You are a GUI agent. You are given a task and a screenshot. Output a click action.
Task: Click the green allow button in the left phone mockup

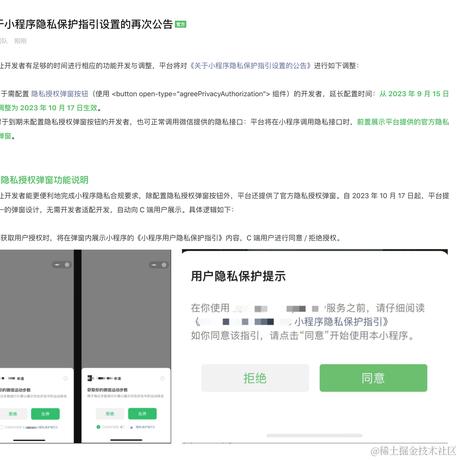click(45, 414)
